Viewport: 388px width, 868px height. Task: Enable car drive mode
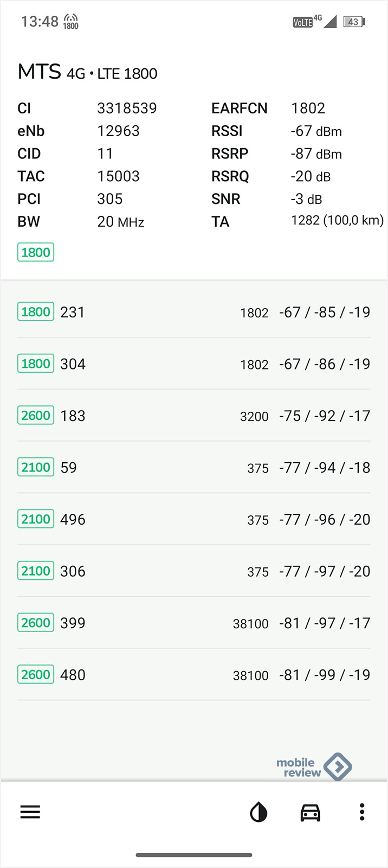pyautogui.click(x=311, y=812)
